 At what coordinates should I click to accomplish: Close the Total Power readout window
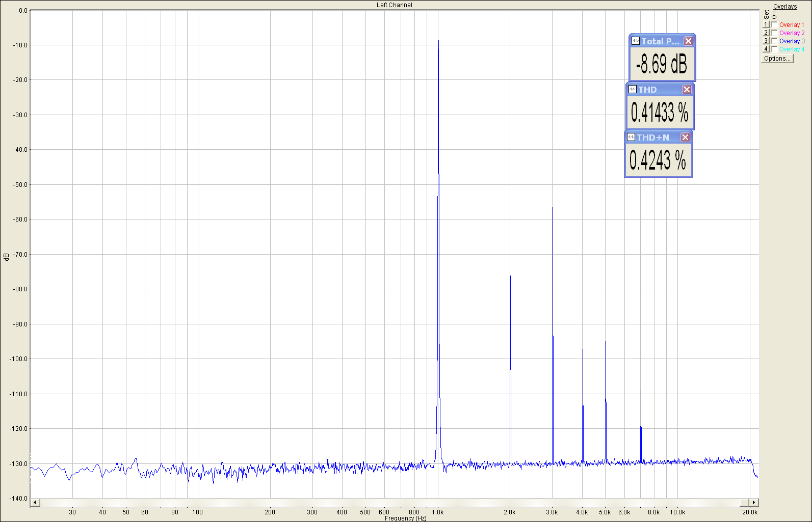pyautogui.click(x=688, y=41)
